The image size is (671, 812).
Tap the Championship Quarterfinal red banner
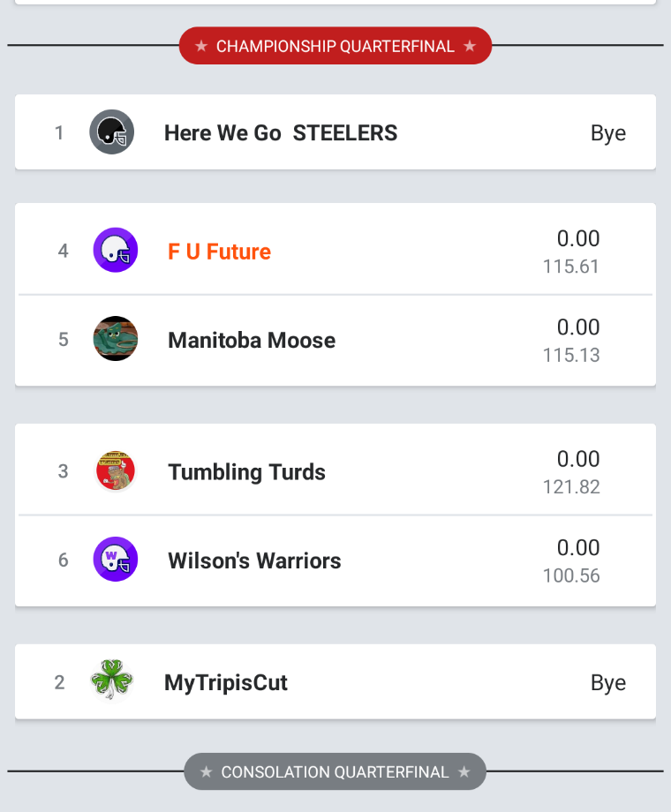click(335, 46)
